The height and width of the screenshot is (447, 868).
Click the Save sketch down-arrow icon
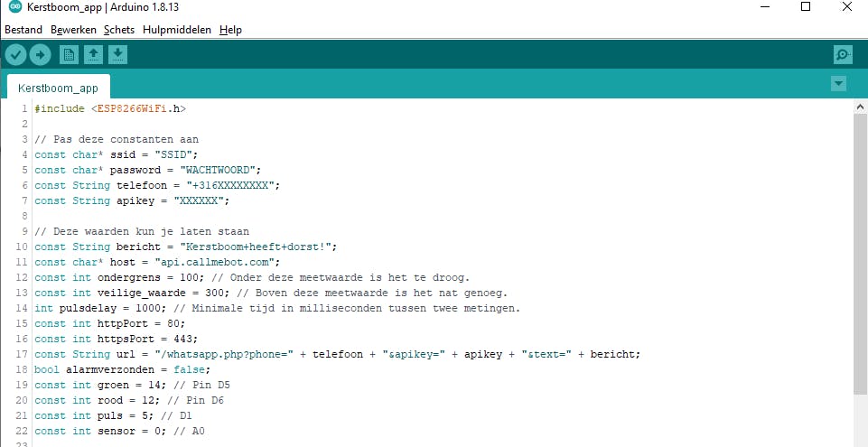point(117,55)
